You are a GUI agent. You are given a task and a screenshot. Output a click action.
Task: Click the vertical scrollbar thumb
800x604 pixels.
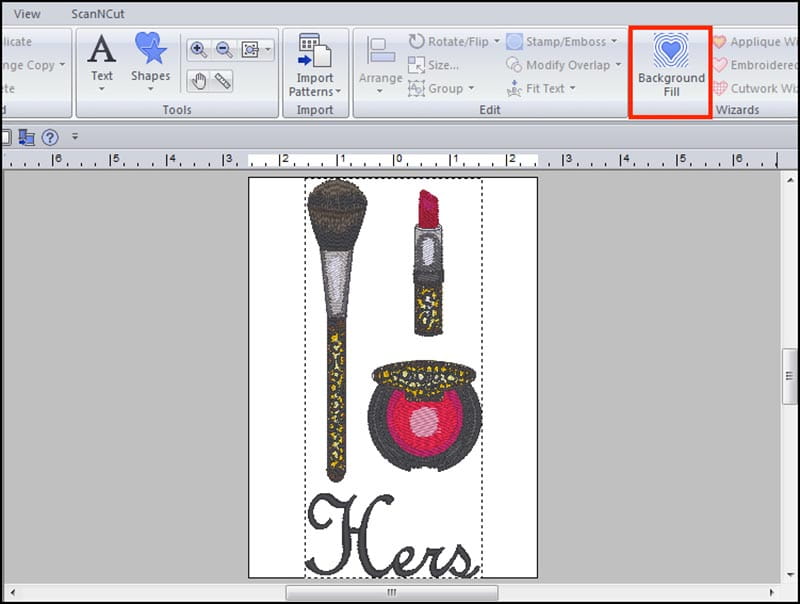tap(790, 376)
